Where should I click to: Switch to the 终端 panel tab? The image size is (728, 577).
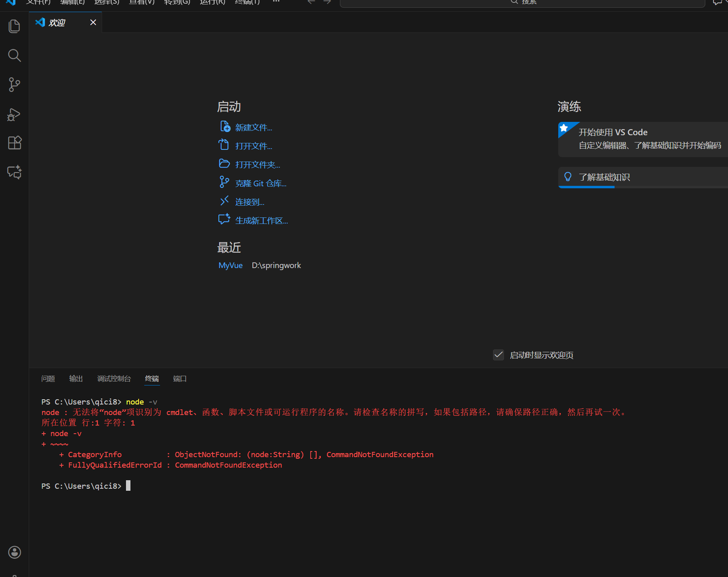(x=152, y=379)
